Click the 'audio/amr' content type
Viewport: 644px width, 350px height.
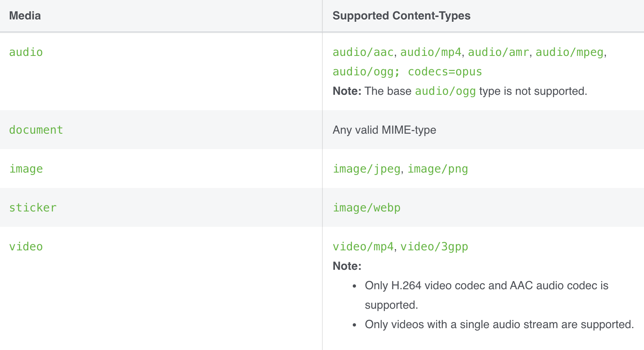point(498,52)
